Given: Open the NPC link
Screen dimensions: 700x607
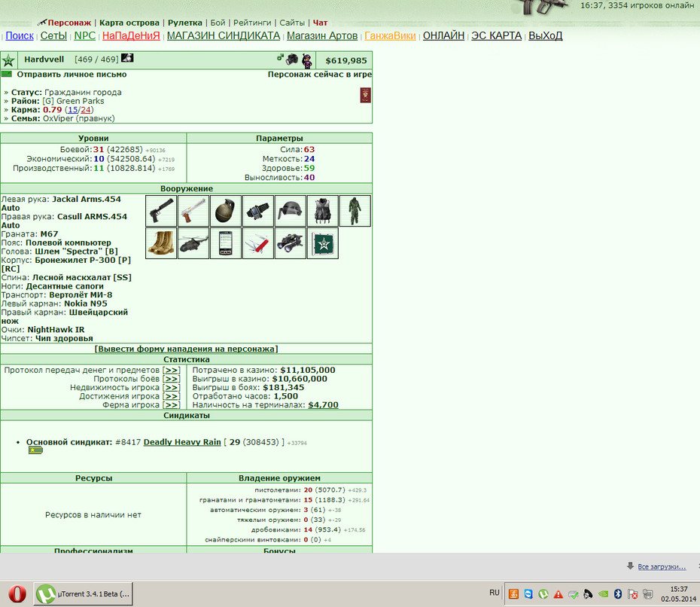Looking at the screenshot, I should [85, 35].
